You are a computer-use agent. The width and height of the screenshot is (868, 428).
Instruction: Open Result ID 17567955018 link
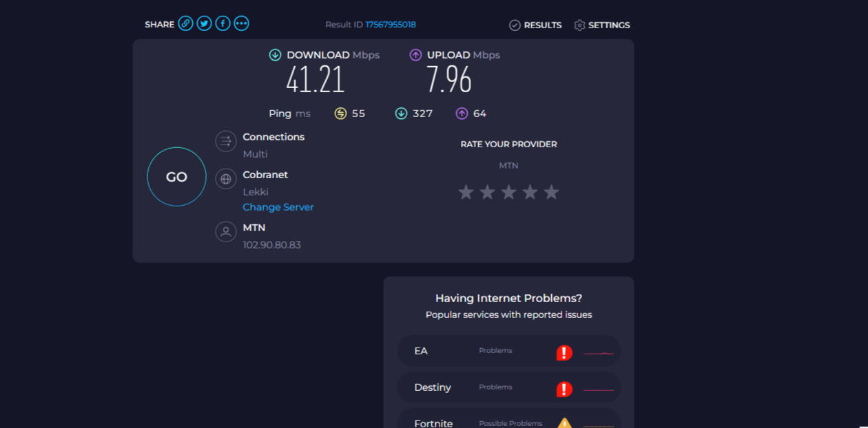391,25
